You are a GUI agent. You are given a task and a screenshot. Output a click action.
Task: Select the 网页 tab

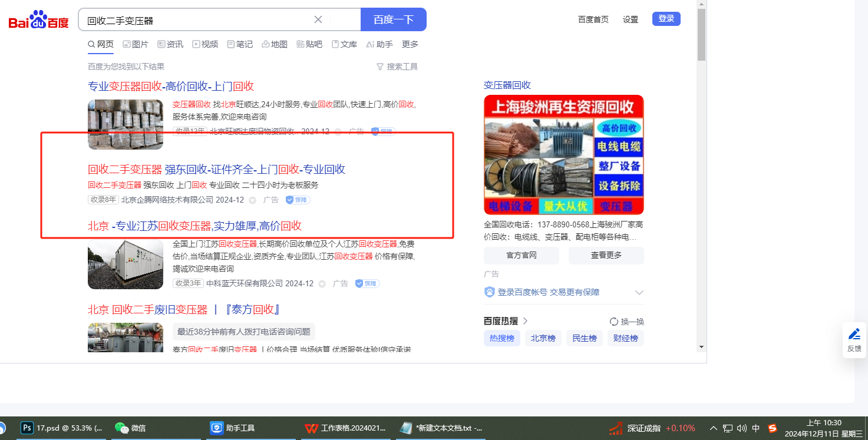click(101, 44)
